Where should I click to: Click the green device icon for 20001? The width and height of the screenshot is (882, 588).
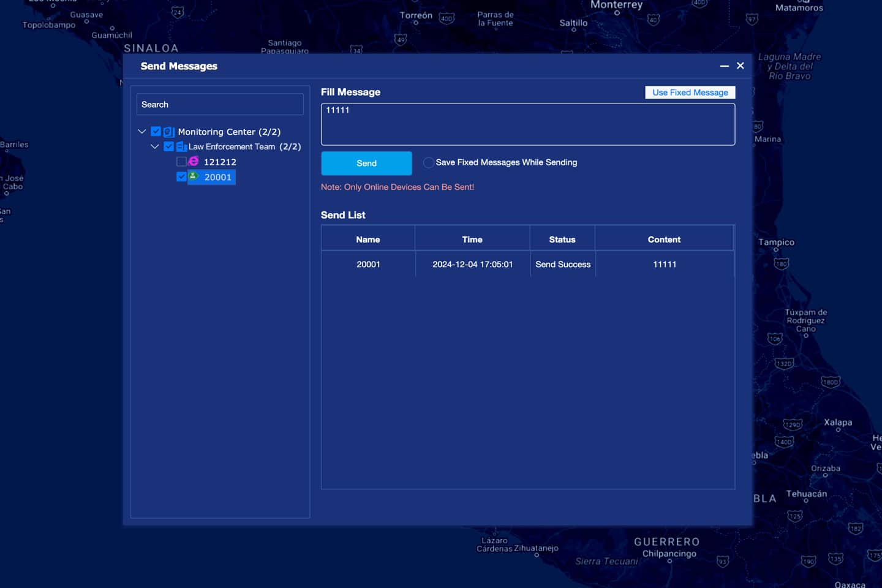[x=194, y=176]
